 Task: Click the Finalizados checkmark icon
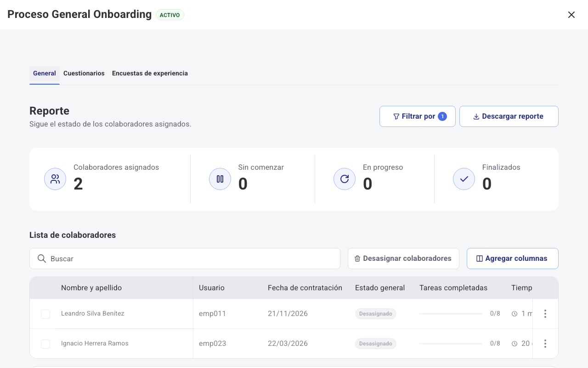tap(464, 179)
